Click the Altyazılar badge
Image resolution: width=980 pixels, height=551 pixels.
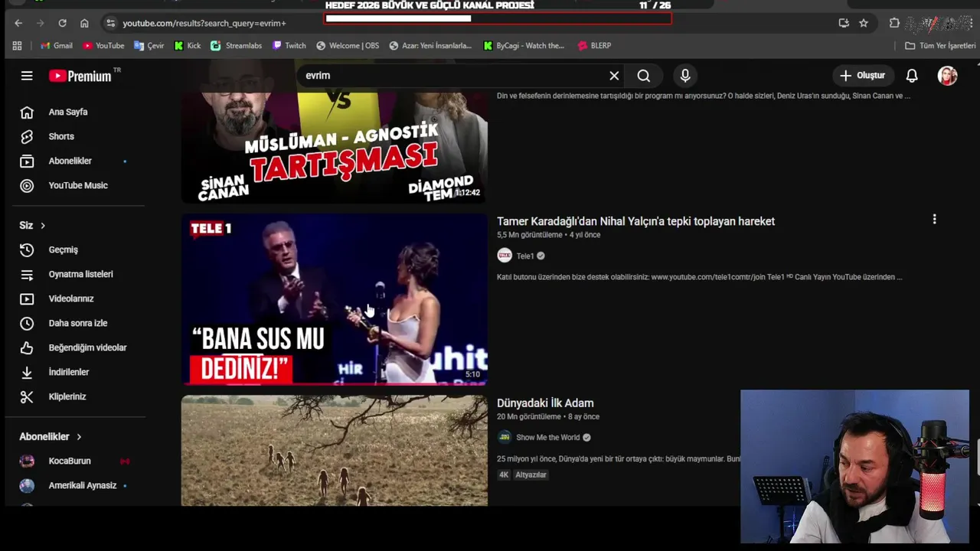coord(531,475)
